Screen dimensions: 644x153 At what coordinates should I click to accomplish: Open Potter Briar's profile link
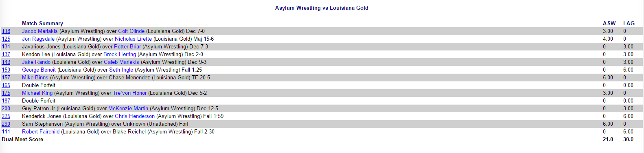coord(127,46)
